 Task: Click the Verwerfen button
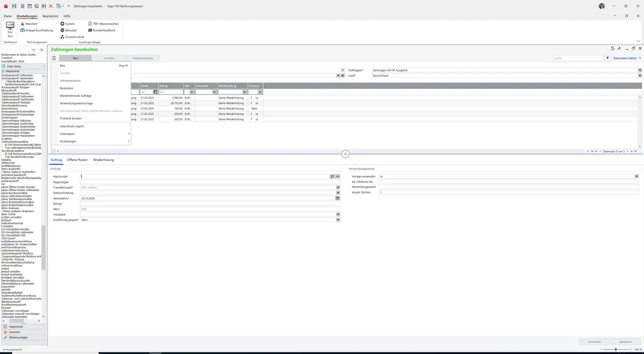click(594, 342)
